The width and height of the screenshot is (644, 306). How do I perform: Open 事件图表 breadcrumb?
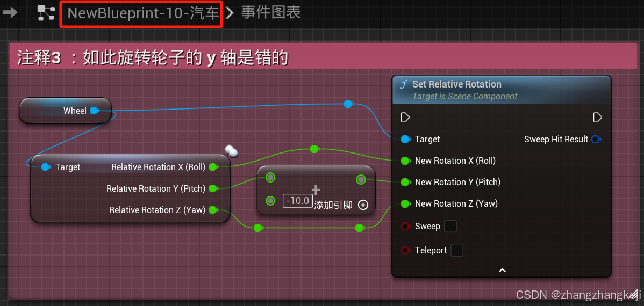pos(270,13)
